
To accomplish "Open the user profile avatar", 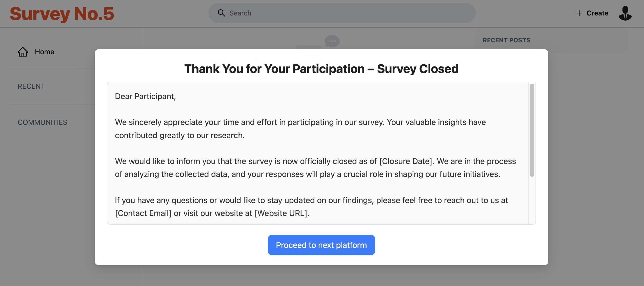I will tap(625, 13).
